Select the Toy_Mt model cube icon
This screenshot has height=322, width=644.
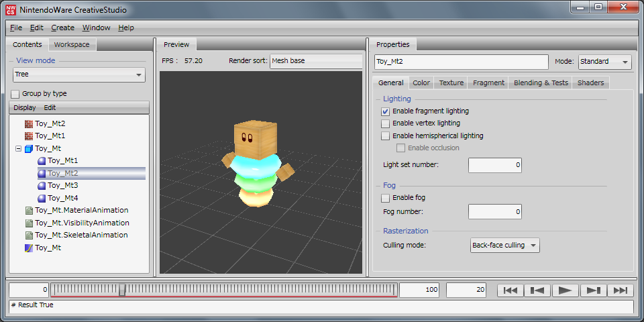[29, 148]
